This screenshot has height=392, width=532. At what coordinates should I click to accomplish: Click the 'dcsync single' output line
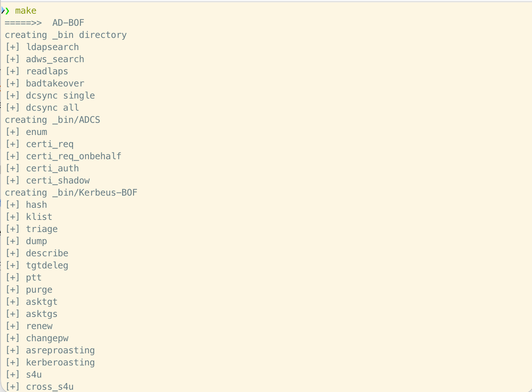pos(60,96)
